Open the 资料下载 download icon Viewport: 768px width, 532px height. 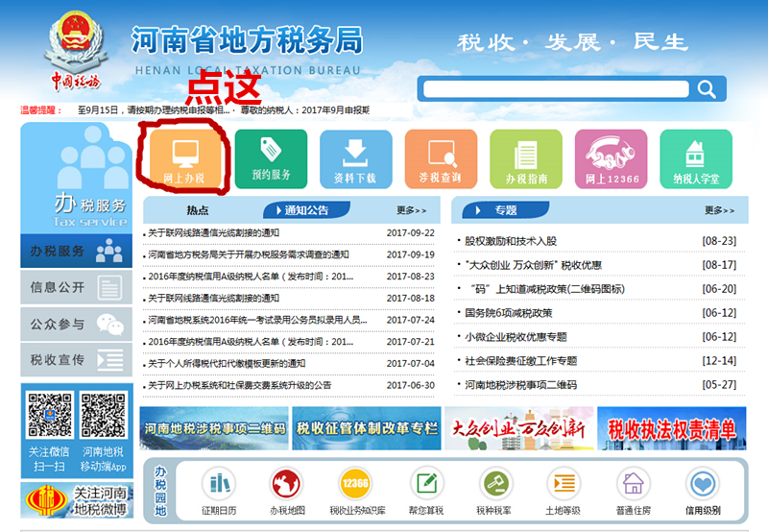[x=355, y=157]
